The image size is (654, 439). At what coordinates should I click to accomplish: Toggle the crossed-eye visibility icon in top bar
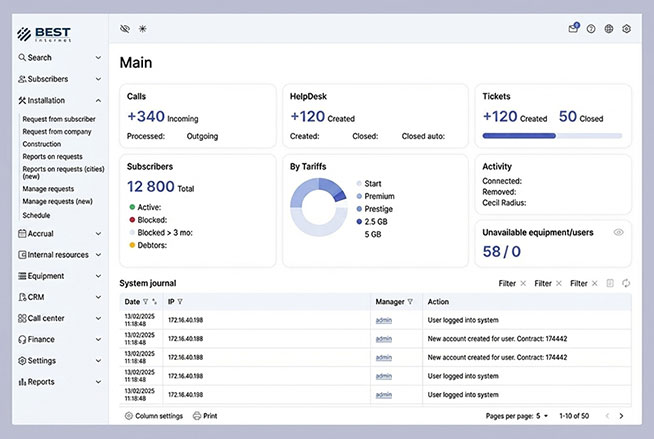coord(125,29)
